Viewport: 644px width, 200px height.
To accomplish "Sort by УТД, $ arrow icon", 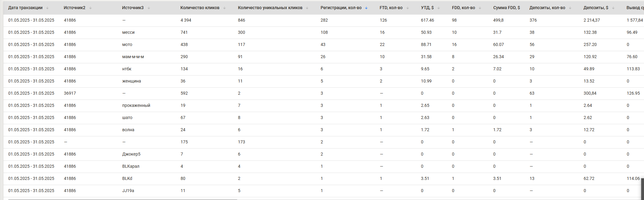I will coord(439,8).
